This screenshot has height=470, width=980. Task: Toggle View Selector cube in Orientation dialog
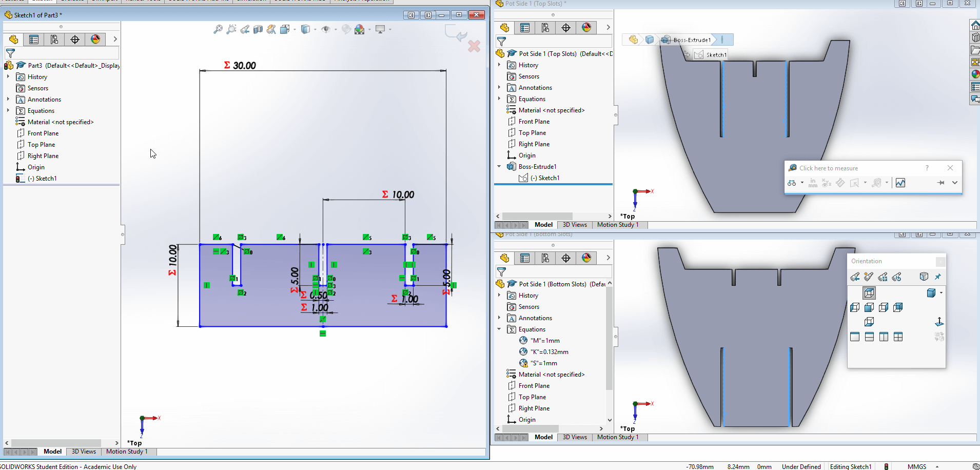pos(924,277)
